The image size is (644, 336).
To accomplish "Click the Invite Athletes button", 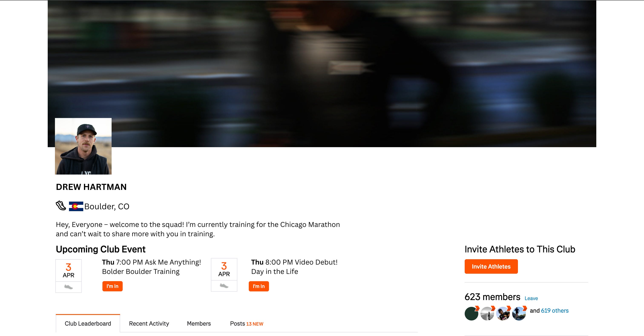I will (491, 266).
